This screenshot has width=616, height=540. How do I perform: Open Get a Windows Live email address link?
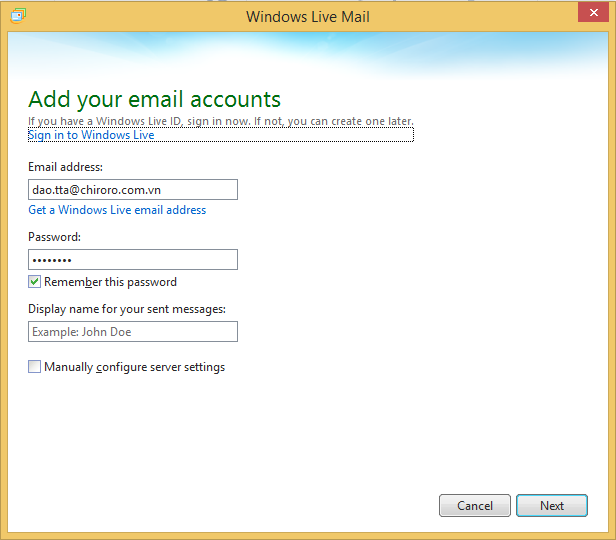point(117,210)
